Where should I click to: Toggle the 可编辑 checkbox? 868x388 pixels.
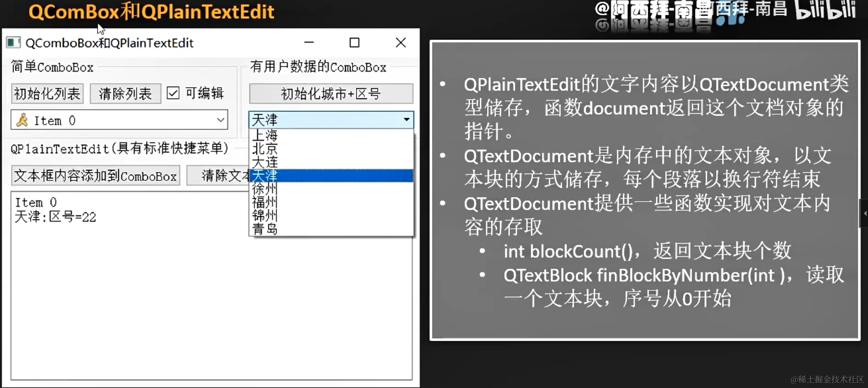(x=173, y=93)
